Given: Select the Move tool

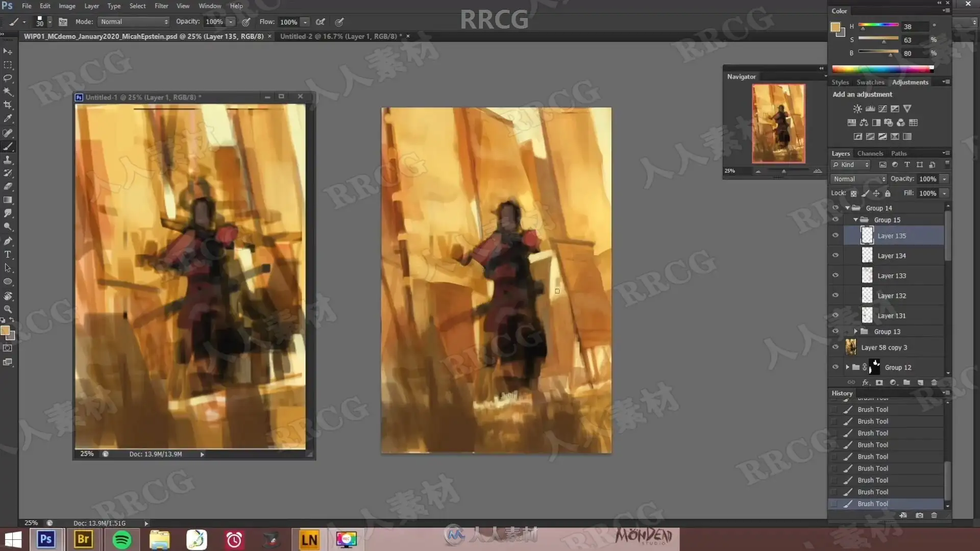Looking at the screenshot, I should point(8,52).
